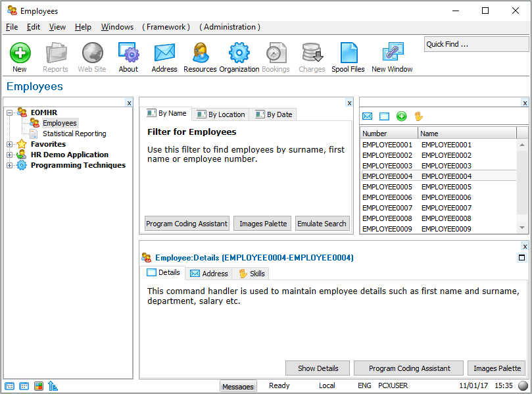Screen dimensions: 532x394
Task: Select the Skills tab in Employee Details
Action: (253, 273)
